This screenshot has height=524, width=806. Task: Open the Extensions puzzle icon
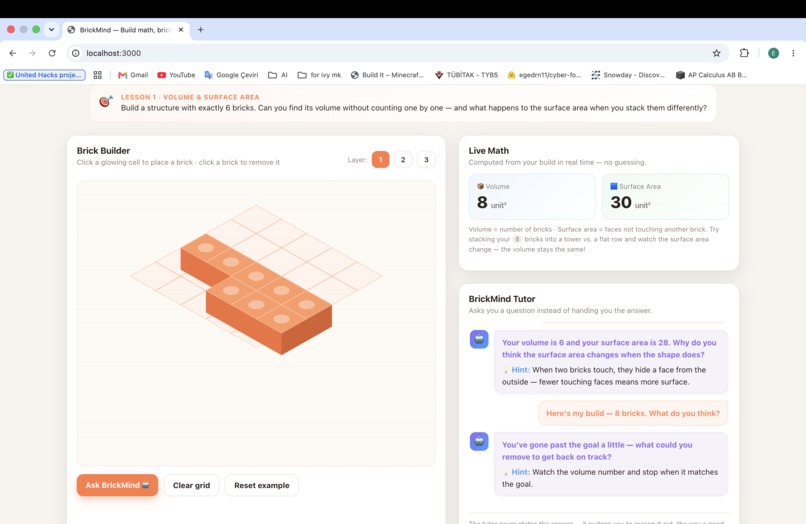(x=744, y=53)
